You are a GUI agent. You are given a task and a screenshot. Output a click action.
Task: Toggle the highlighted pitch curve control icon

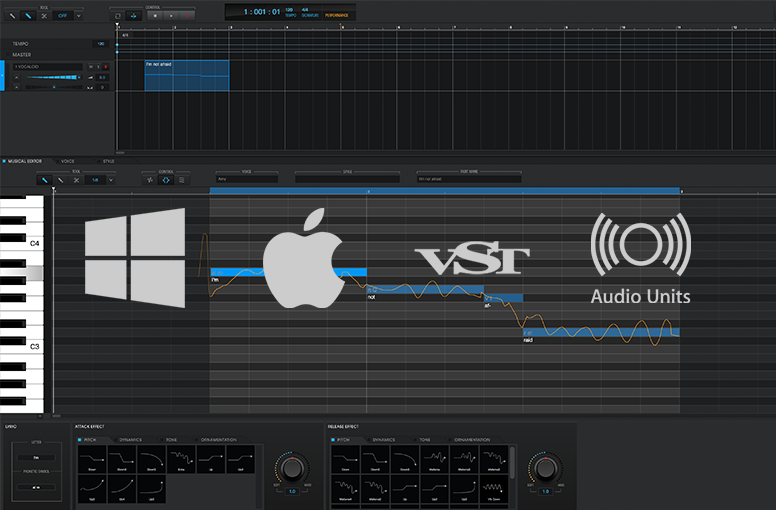[x=166, y=180]
